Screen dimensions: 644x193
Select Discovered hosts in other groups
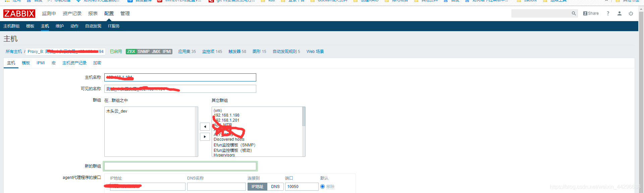pyautogui.click(x=229, y=139)
